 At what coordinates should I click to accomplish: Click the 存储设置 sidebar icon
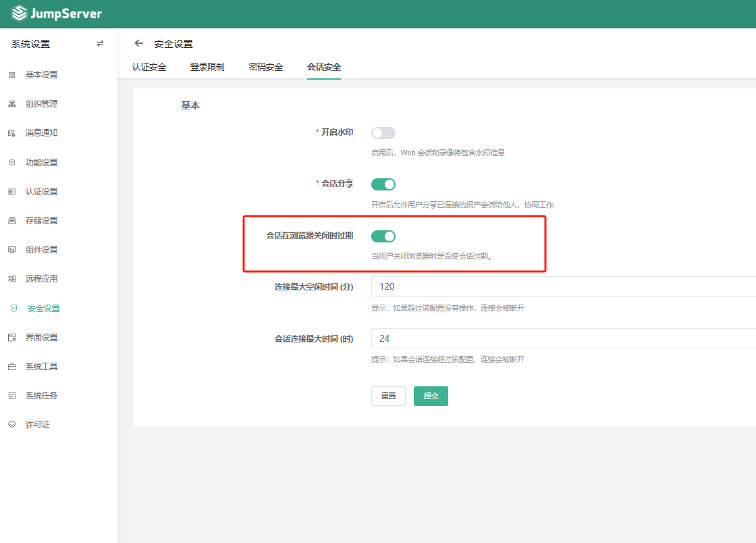click(12, 220)
